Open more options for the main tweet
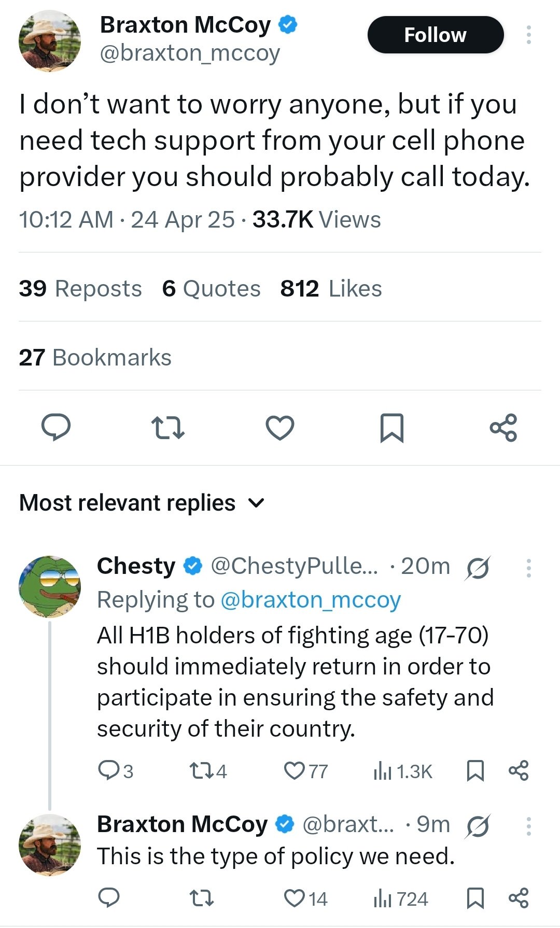The image size is (560, 928). [528, 35]
